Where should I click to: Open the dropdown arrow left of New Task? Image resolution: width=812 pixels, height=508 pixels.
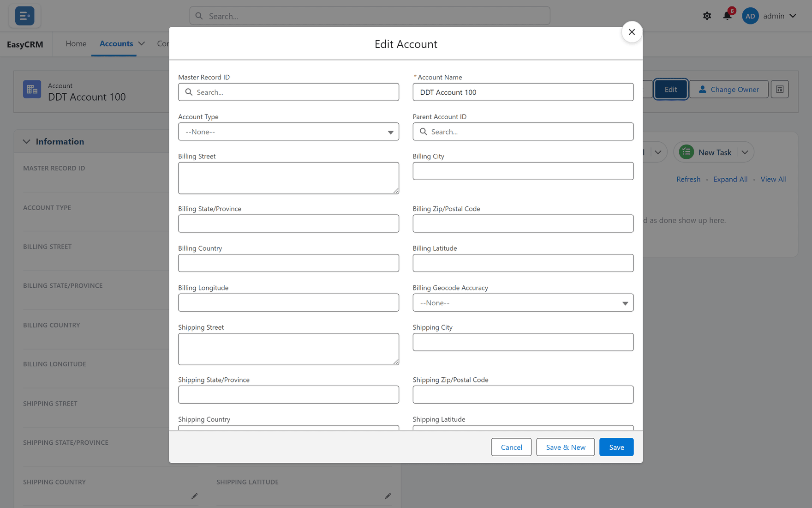coord(658,152)
